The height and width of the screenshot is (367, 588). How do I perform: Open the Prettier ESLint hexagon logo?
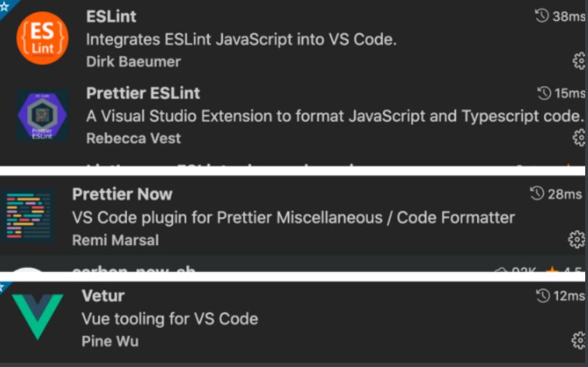(x=43, y=115)
